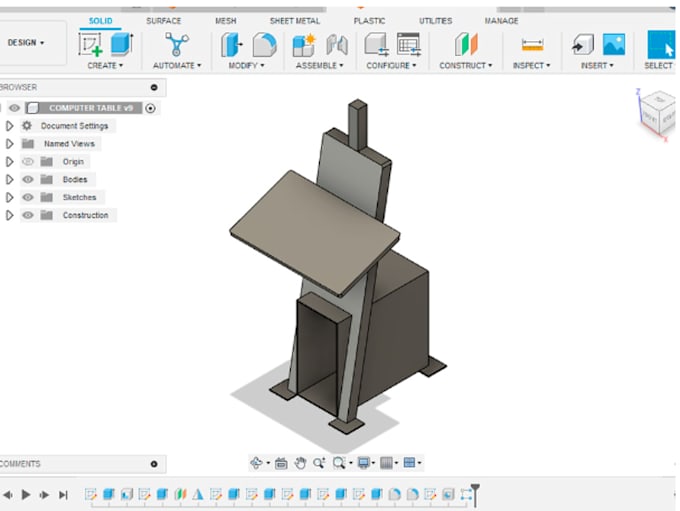Screen dimensions: 680x511
Task: Click the blue triangular feature in timeline
Action: click(198, 494)
